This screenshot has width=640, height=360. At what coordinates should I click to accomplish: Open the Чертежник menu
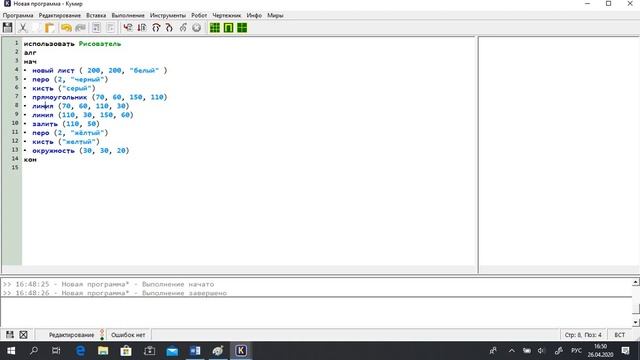(227, 15)
